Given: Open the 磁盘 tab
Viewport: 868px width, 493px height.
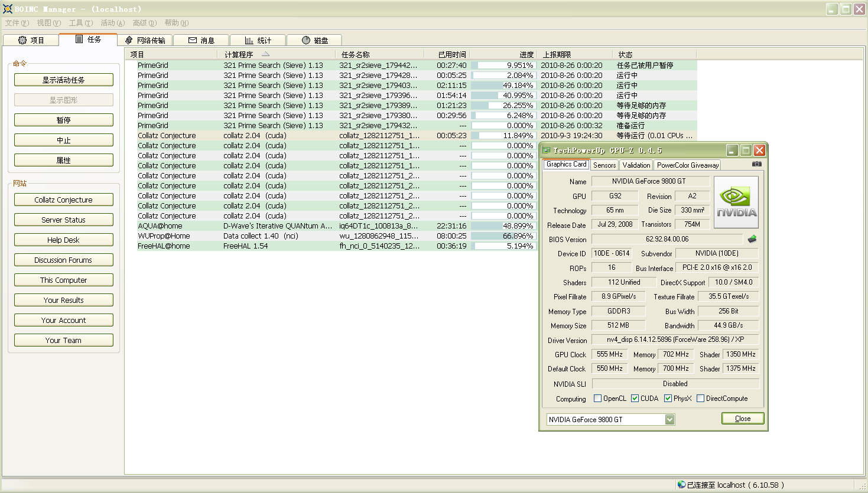Looking at the screenshot, I should tap(314, 40).
